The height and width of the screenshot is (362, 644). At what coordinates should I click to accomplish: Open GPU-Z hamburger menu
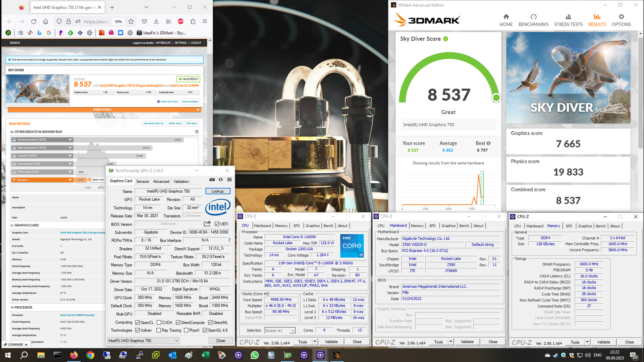[229, 180]
